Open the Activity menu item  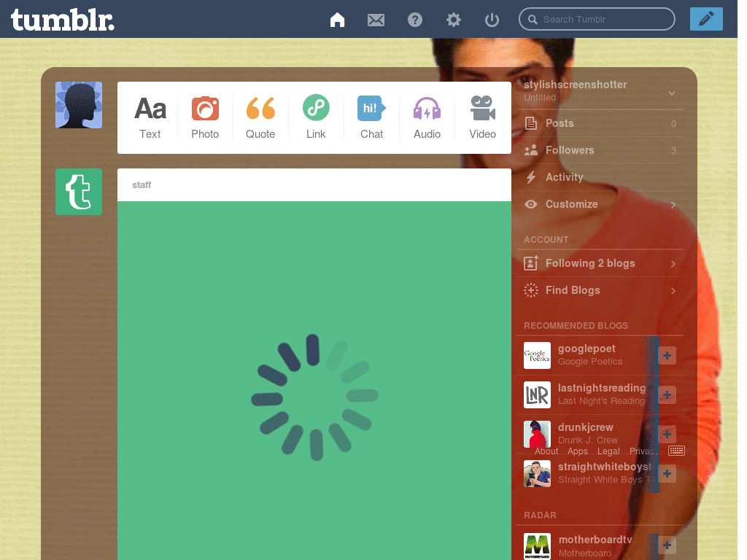point(600,177)
